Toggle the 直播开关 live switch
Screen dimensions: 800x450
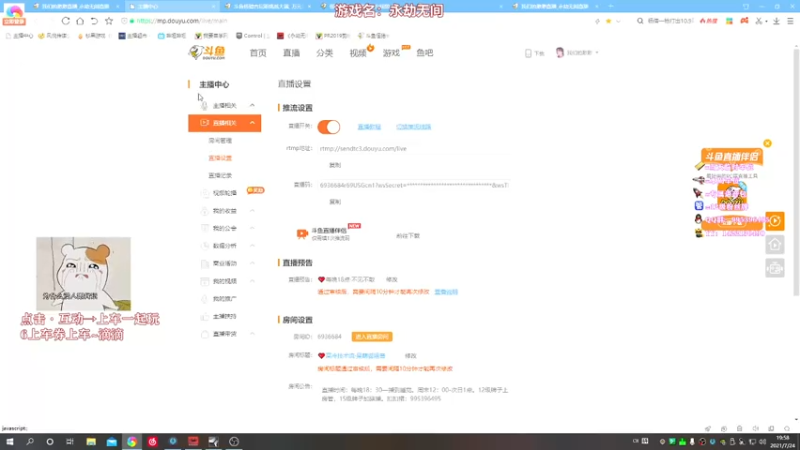tap(329, 127)
